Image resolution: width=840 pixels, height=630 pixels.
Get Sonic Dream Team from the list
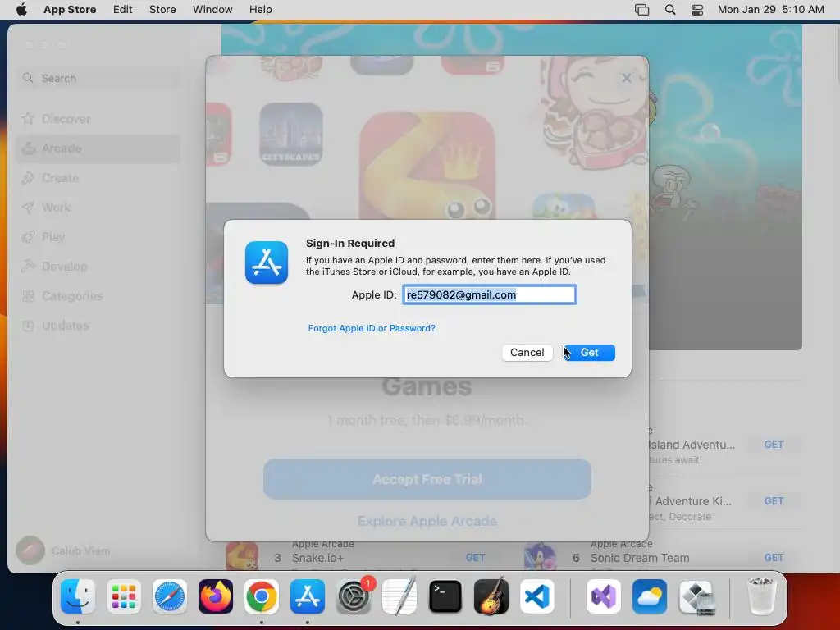[x=774, y=558]
